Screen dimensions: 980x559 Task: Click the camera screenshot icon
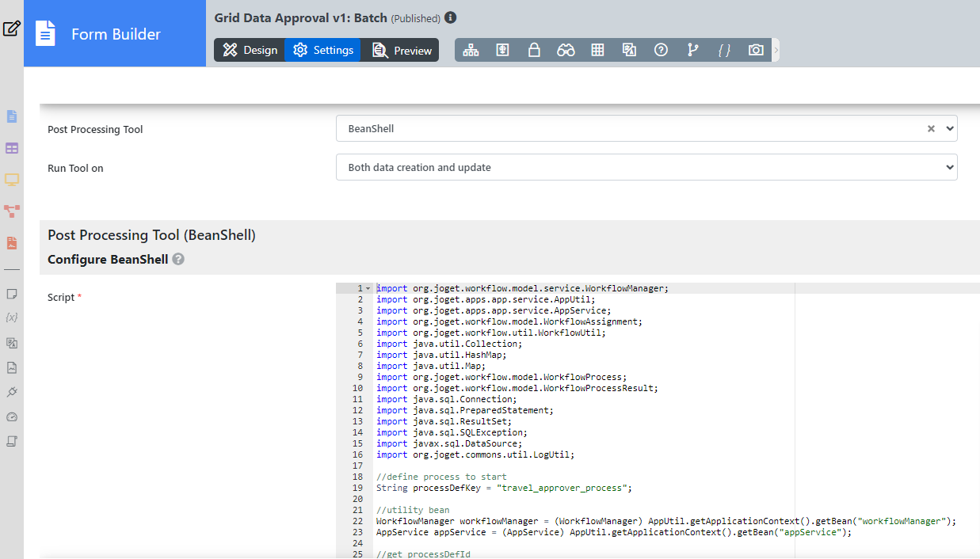pos(756,50)
